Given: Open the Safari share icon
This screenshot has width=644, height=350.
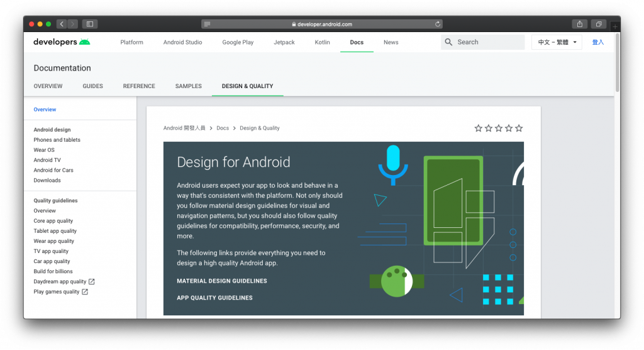Looking at the screenshot, I should [579, 25].
